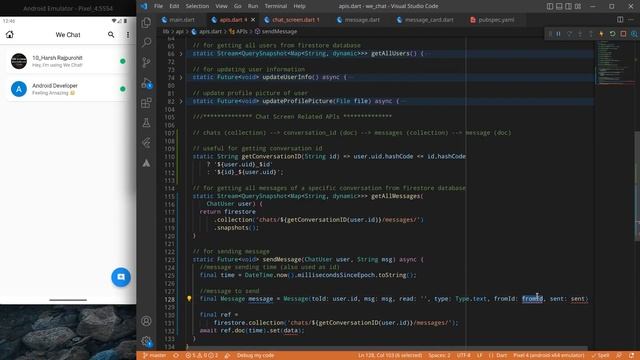This screenshot has width=640, height=360.
Task: Open the Run menu
Action: pos(253,6)
